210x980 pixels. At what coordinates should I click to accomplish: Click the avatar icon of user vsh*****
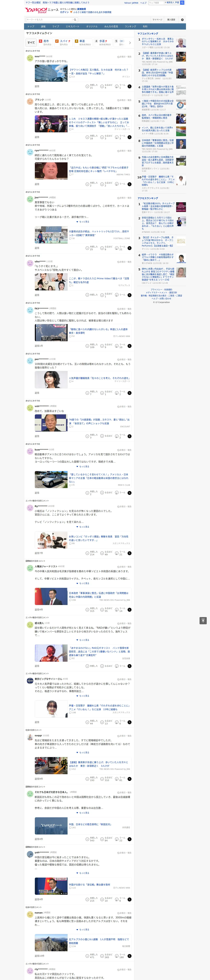(30, 408)
